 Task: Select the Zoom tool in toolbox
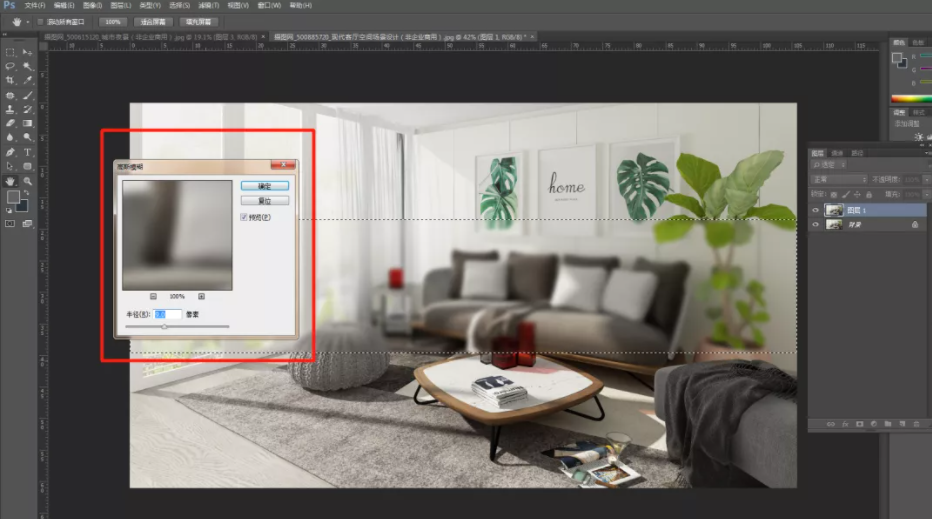27,181
